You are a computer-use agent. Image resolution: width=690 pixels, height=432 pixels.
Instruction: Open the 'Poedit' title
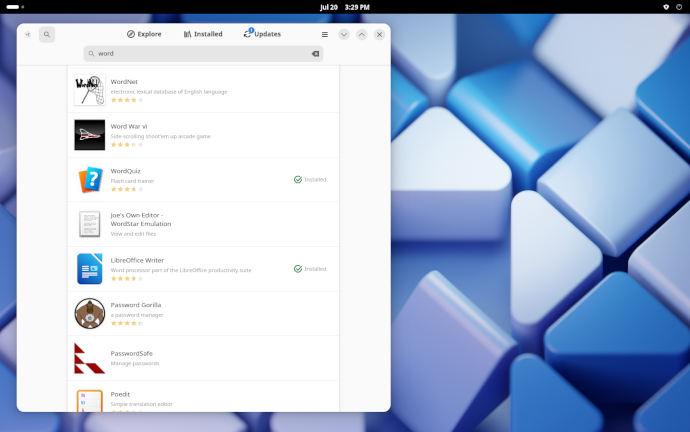[120, 394]
